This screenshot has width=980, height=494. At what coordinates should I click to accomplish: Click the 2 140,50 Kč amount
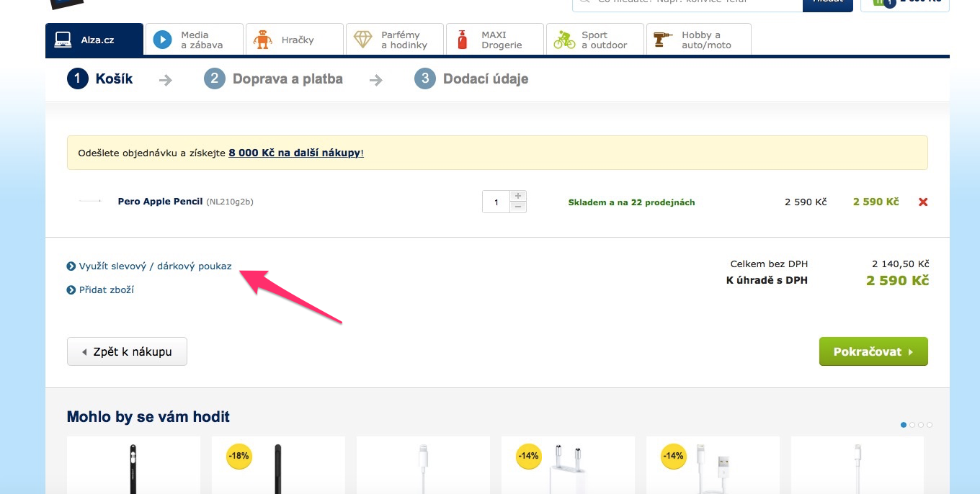[900, 264]
